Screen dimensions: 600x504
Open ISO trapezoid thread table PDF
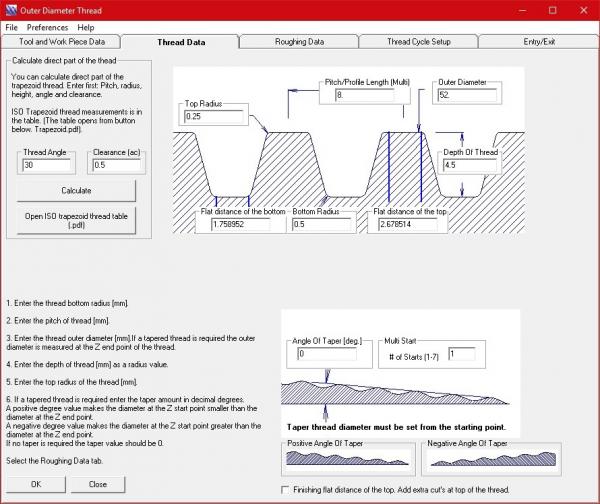tap(70, 220)
